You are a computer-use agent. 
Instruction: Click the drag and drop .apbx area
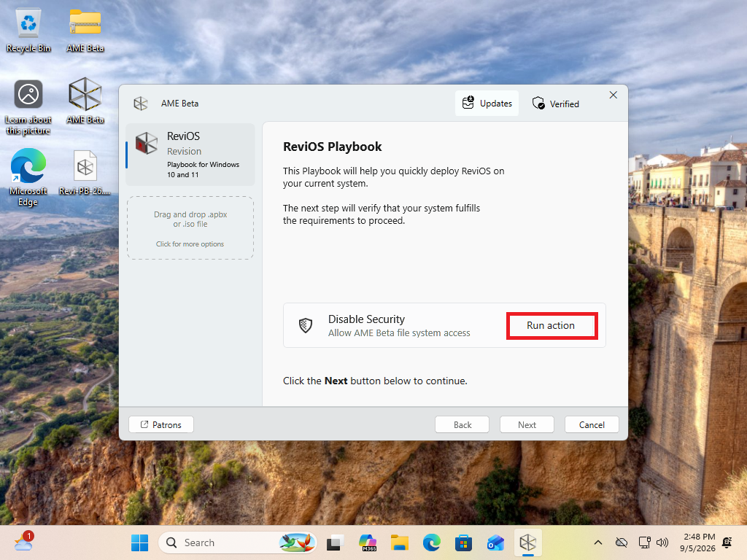[x=190, y=227]
